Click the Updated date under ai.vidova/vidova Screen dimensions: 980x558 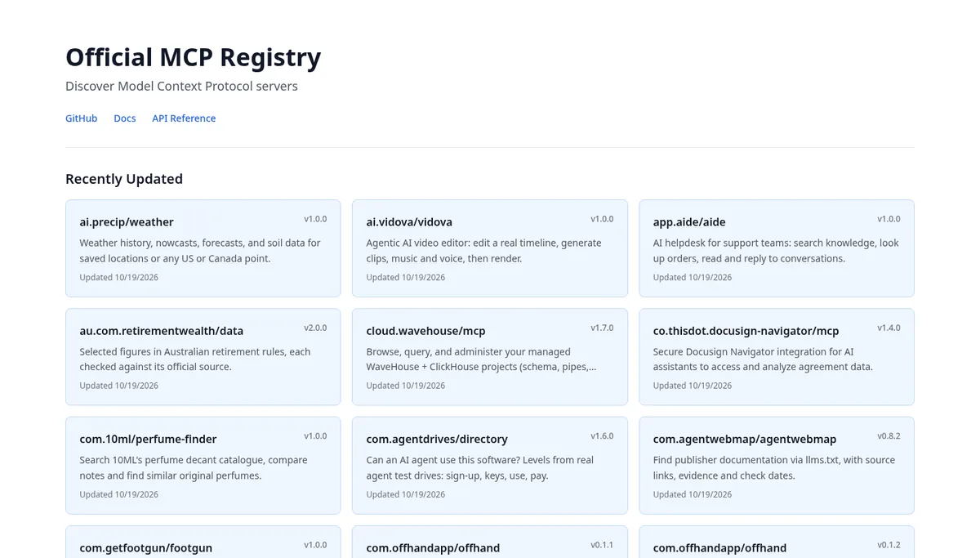tap(406, 278)
